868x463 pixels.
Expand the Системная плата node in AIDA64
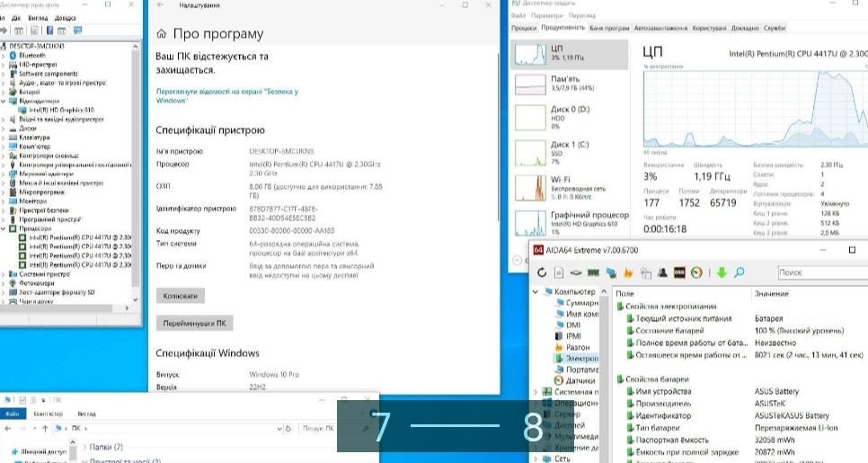536,392
